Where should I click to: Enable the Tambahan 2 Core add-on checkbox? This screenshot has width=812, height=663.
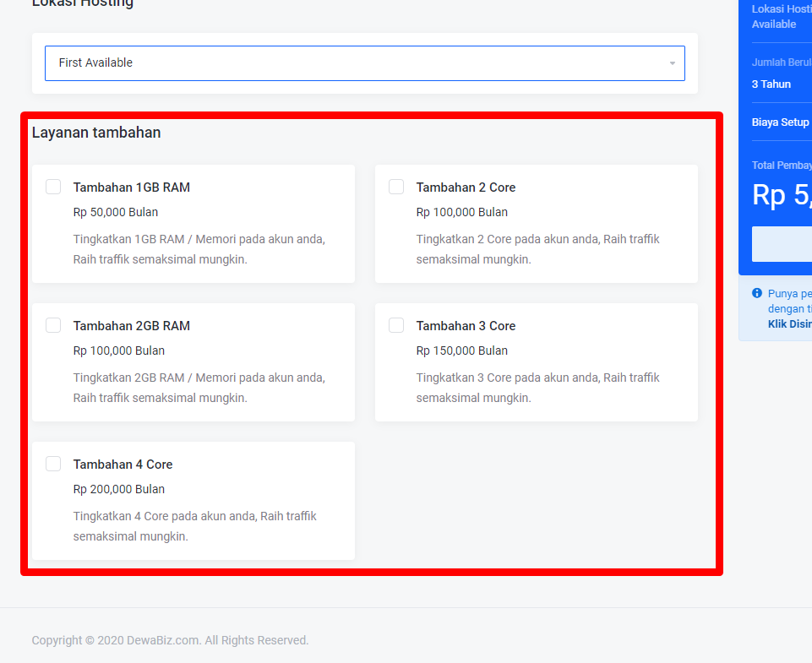396,187
